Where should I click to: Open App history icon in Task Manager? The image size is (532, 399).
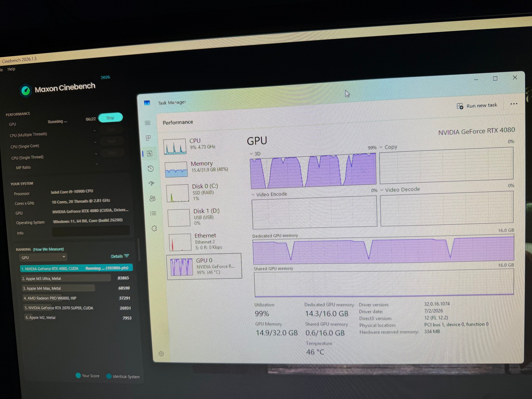pos(151,169)
